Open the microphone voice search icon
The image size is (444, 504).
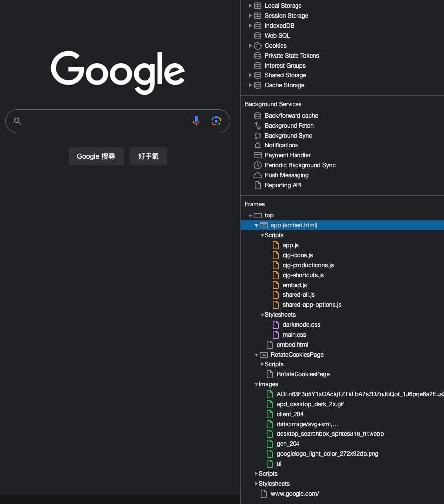tap(196, 121)
